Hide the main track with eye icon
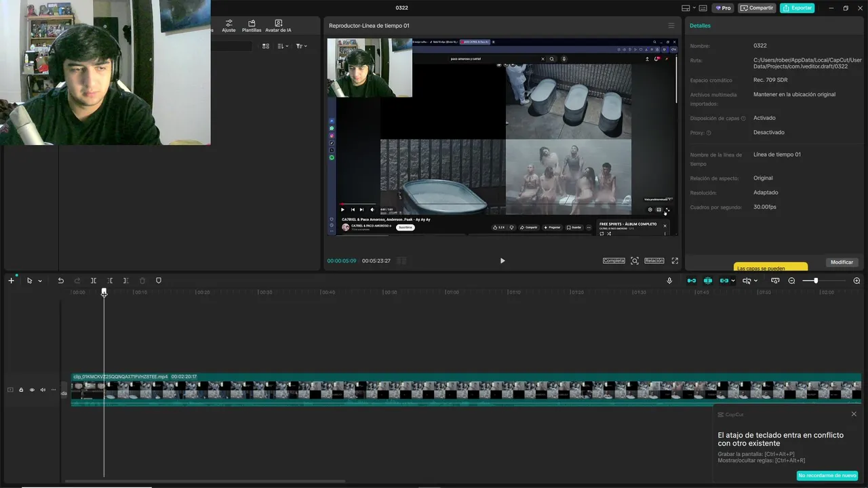 (32, 390)
